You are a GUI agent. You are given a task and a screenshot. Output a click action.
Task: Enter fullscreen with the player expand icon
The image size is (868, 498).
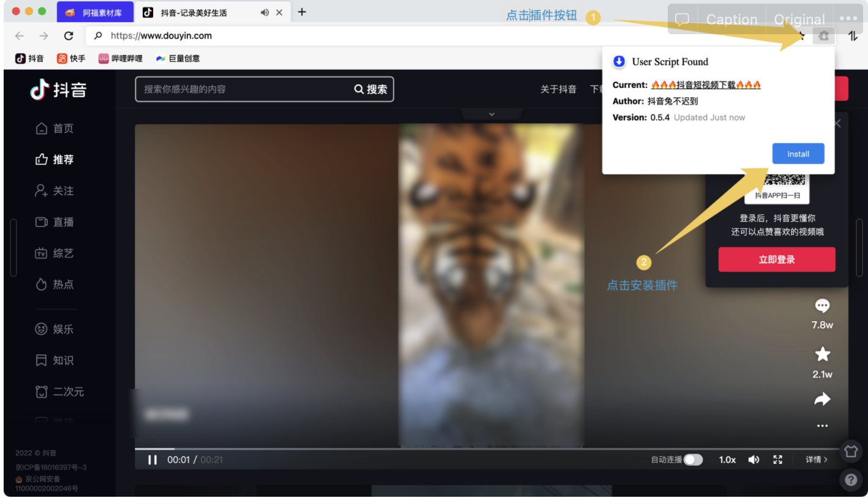(x=778, y=460)
